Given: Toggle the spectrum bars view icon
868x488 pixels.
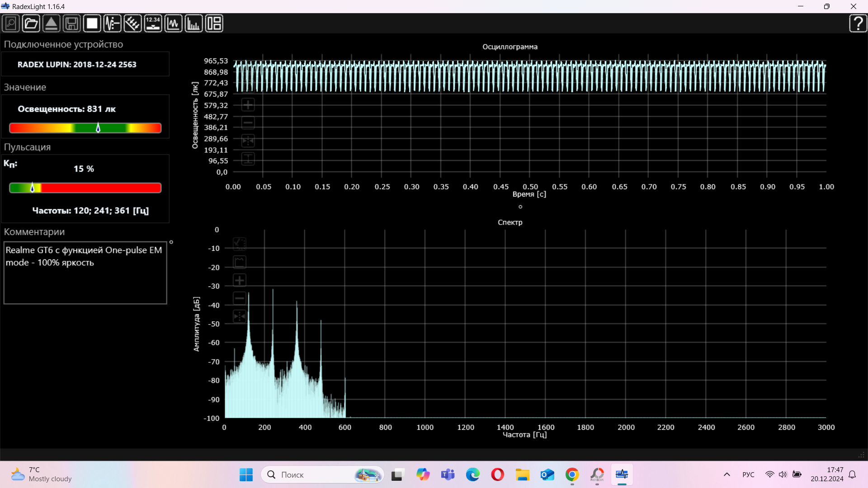Looking at the screenshot, I should pyautogui.click(x=193, y=23).
